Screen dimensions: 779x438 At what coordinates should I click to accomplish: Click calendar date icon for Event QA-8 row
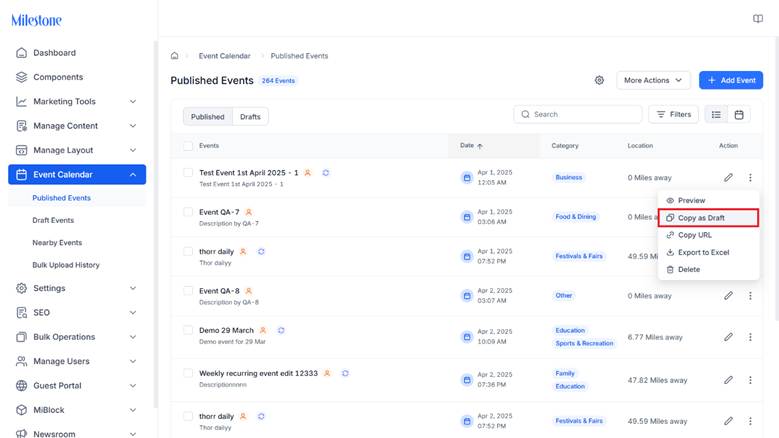pos(467,295)
